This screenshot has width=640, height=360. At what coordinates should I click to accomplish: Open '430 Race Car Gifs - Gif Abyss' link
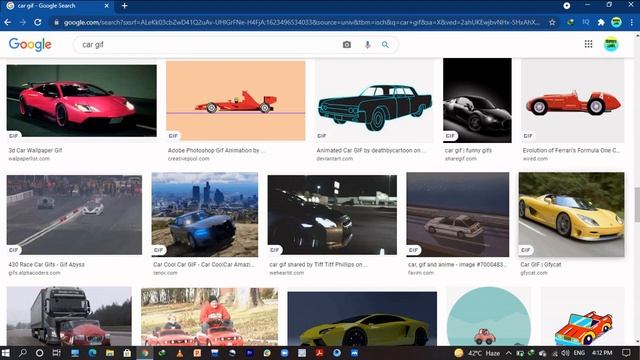[x=47, y=264]
